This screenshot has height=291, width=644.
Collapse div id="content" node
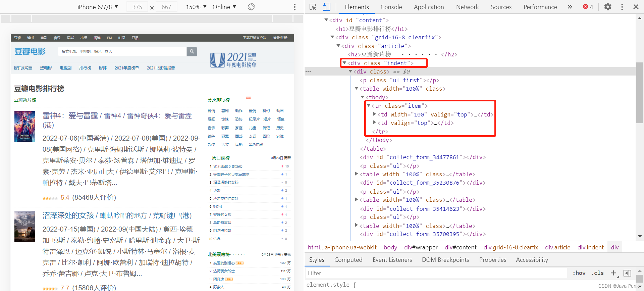(x=326, y=20)
